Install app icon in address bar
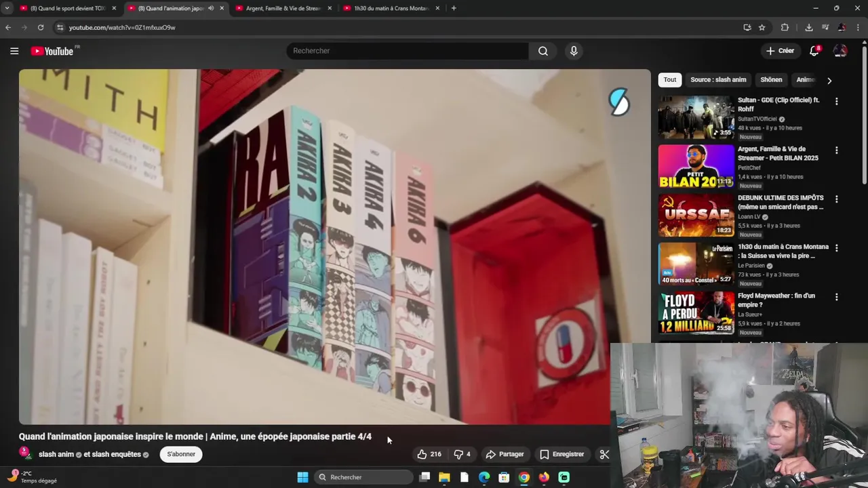The image size is (868, 488). click(747, 27)
